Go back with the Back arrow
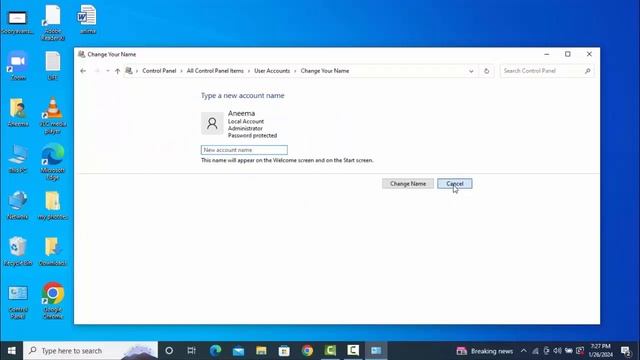This screenshot has width=640, height=360. (x=83, y=71)
